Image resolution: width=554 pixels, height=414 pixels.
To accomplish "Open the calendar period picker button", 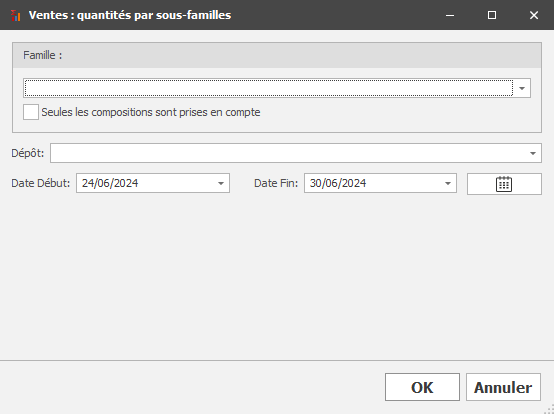I will pos(504,184).
